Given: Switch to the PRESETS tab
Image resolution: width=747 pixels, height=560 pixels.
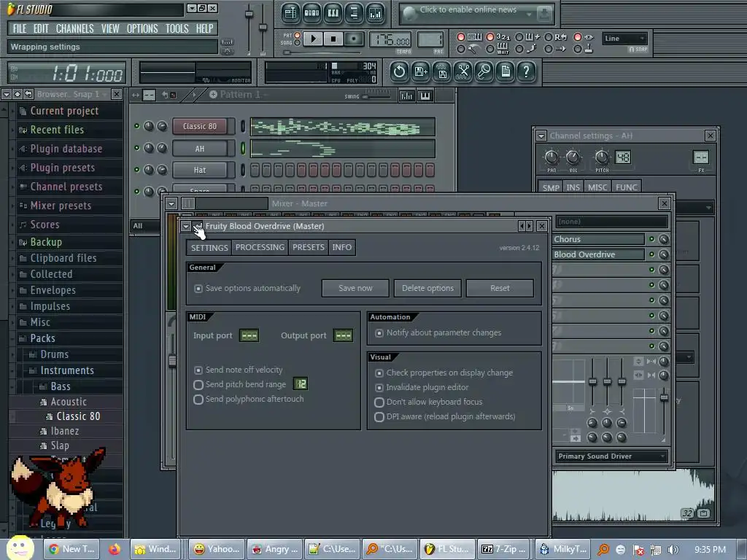Looking at the screenshot, I should point(309,248).
